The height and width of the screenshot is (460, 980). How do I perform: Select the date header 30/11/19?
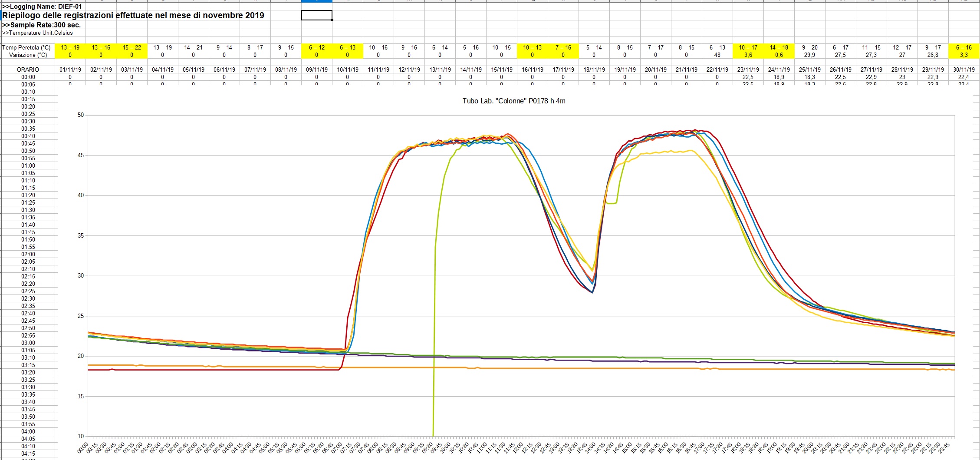[964, 69]
